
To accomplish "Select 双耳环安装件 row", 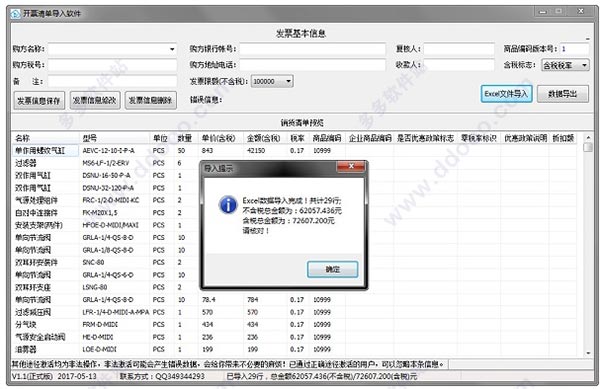I will pos(294,262).
